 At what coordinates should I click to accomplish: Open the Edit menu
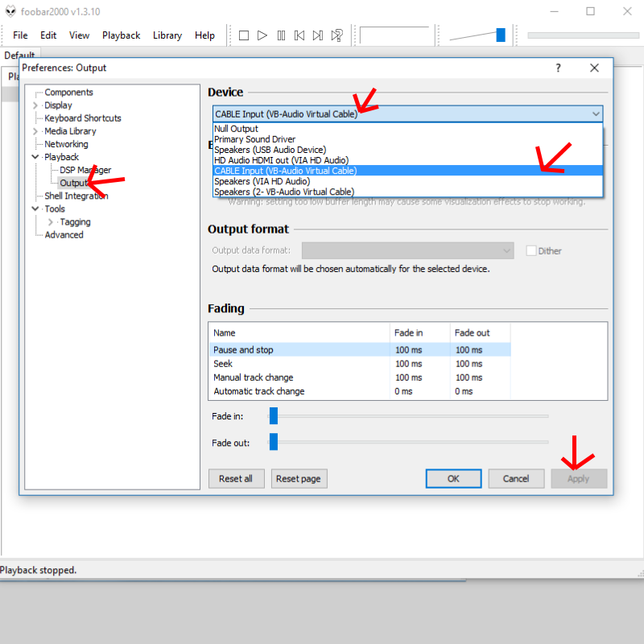tap(48, 35)
